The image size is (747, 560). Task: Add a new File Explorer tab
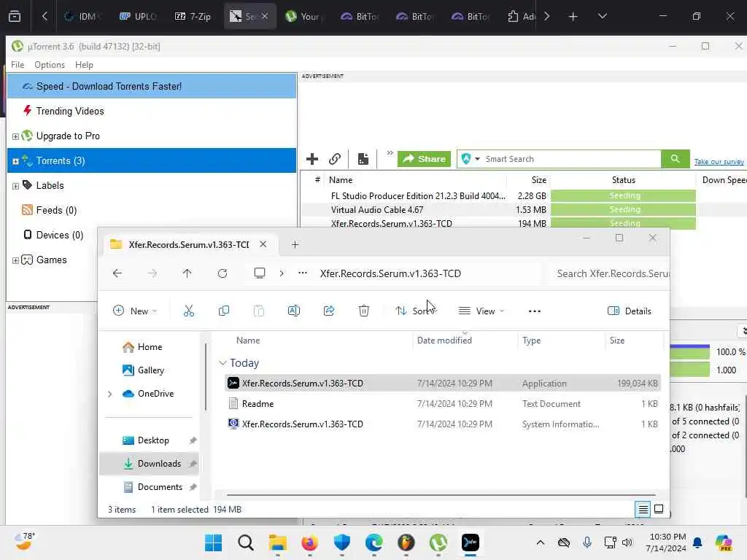[295, 244]
